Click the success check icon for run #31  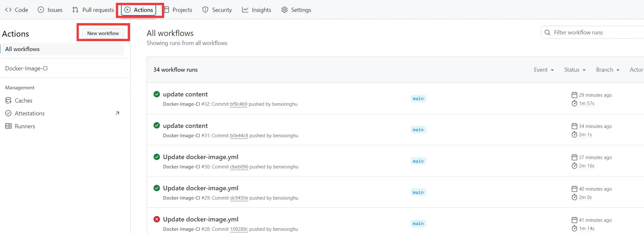[157, 125]
